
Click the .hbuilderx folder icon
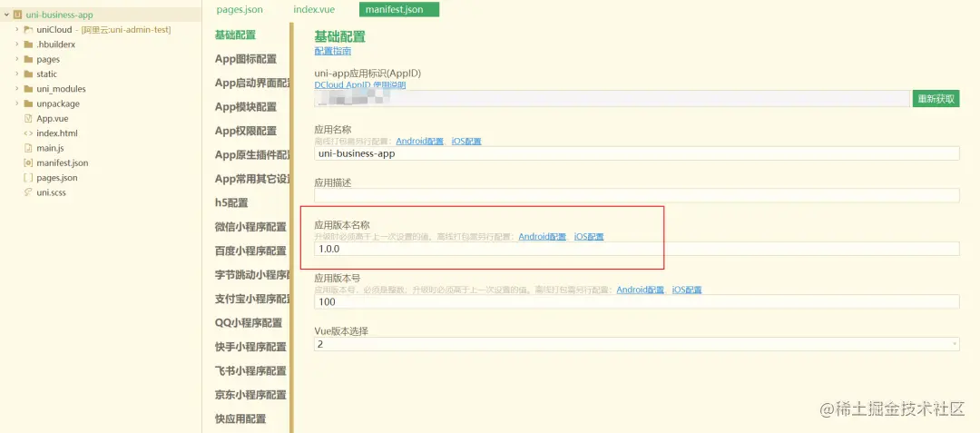point(27,44)
